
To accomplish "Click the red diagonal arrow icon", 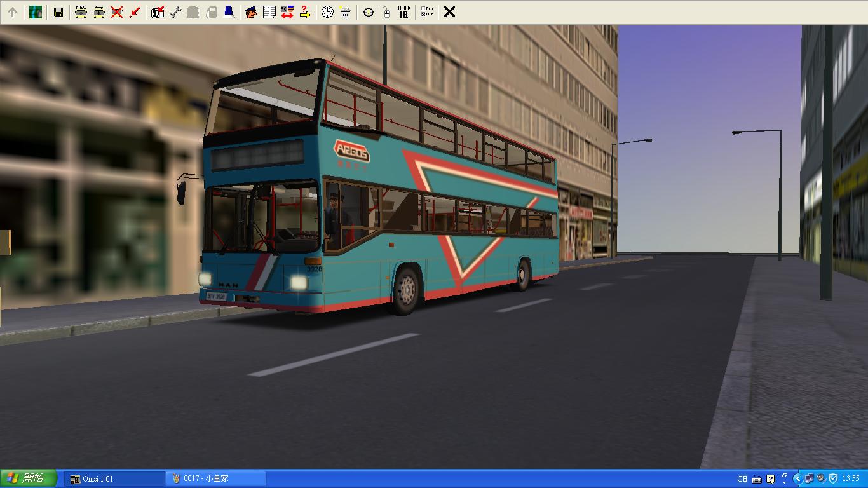I will point(134,12).
